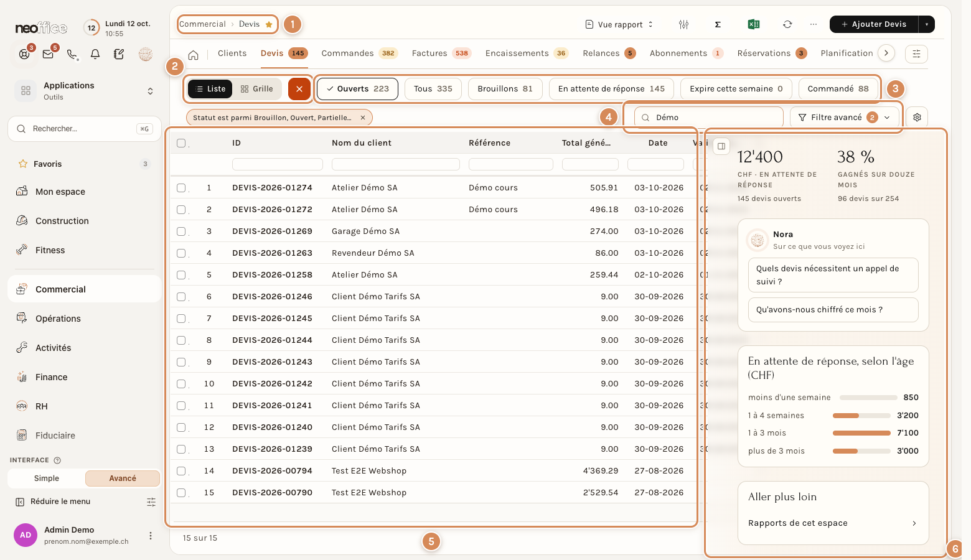Image resolution: width=971 pixels, height=560 pixels.
Task: Tick checkbox for DEVIS-2026-01246
Action: pyautogui.click(x=181, y=297)
